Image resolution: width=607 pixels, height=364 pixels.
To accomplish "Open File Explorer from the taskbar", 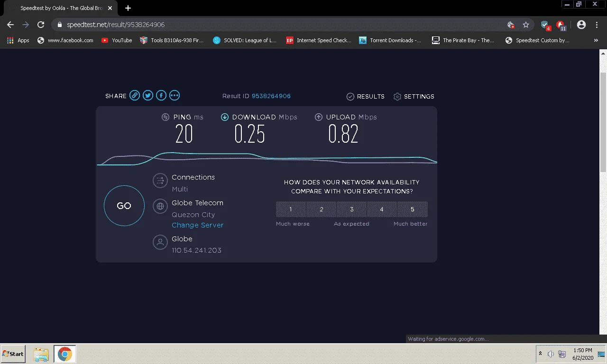I will point(41,354).
